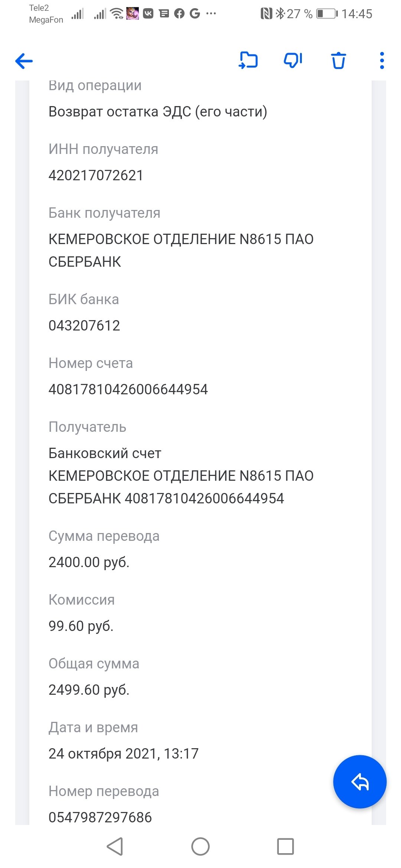Image resolution: width=401 pixels, height=868 pixels.
Task: Open recent apps with the square button
Action: coord(285,846)
